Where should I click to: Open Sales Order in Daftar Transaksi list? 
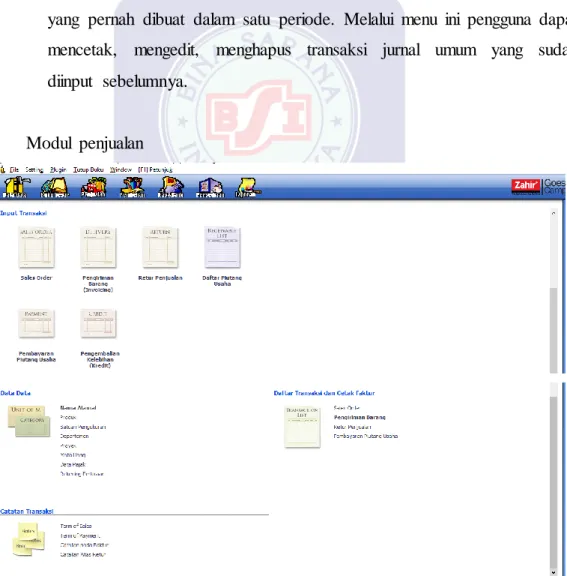click(347, 408)
